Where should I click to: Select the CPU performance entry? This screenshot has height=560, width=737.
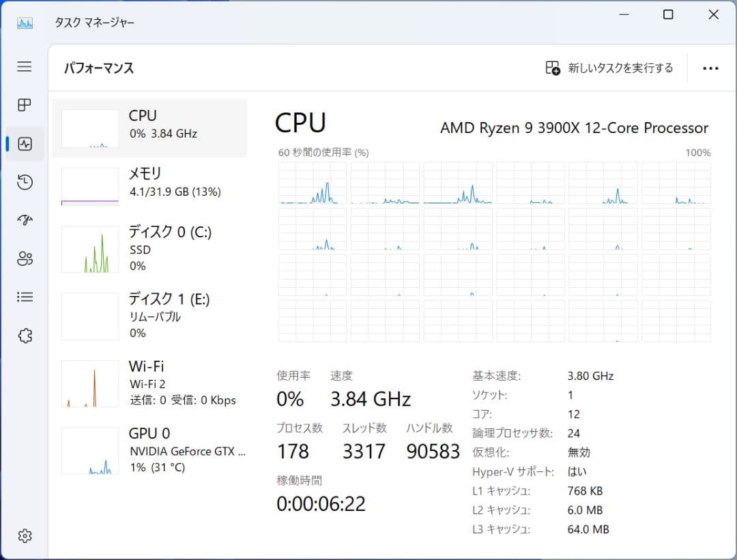coord(150,128)
